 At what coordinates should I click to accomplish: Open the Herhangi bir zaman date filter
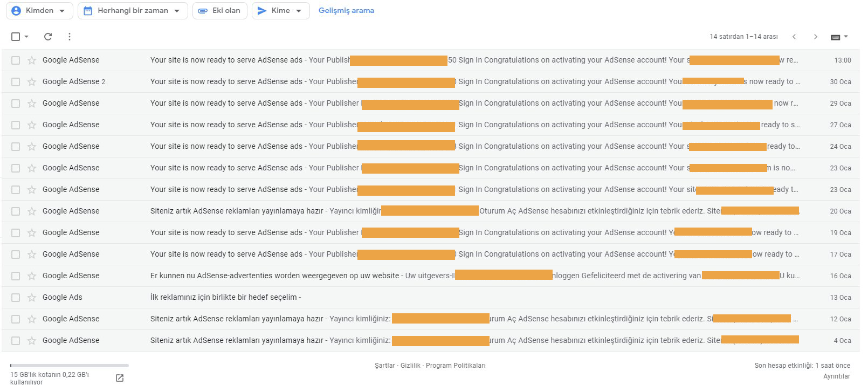(133, 11)
